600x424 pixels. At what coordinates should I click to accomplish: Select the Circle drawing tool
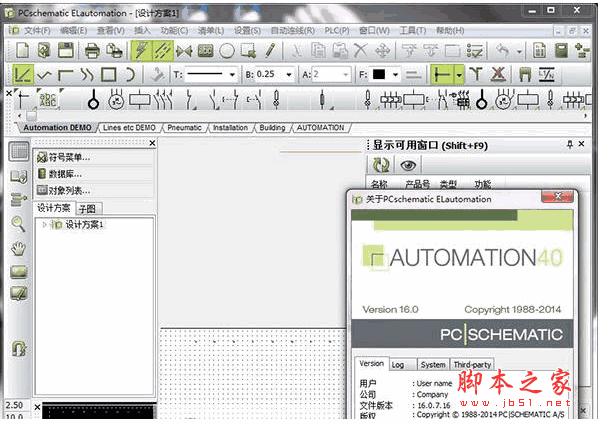227,51
